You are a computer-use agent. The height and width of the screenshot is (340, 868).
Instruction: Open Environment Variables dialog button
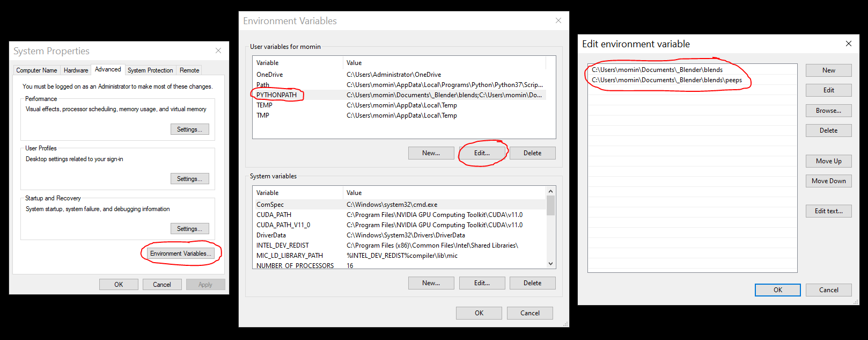click(x=181, y=254)
